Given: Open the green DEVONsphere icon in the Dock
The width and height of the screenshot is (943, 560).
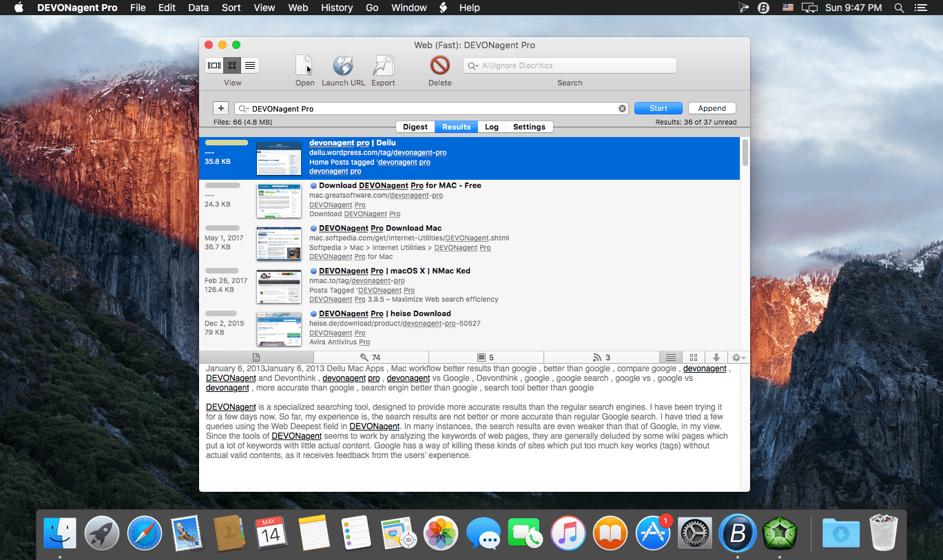Looking at the screenshot, I should 780,533.
